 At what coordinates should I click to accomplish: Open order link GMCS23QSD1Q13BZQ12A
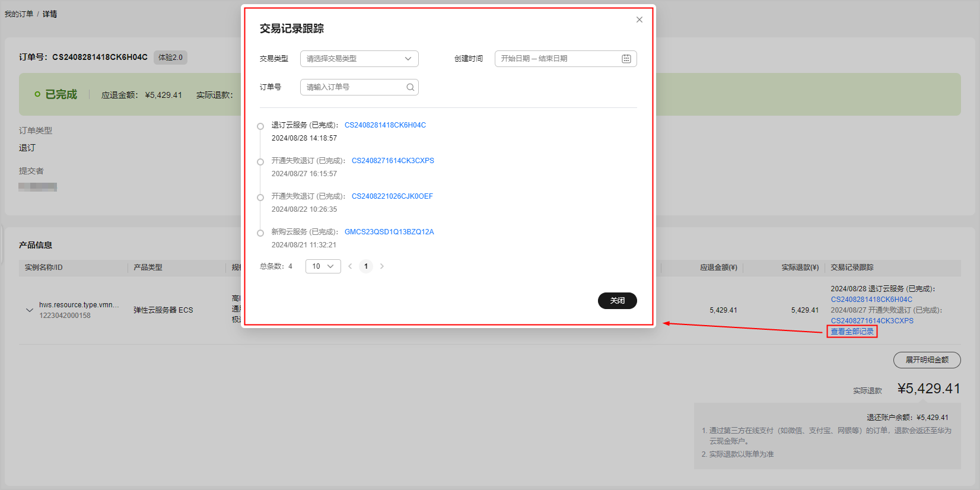coord(389,232)
